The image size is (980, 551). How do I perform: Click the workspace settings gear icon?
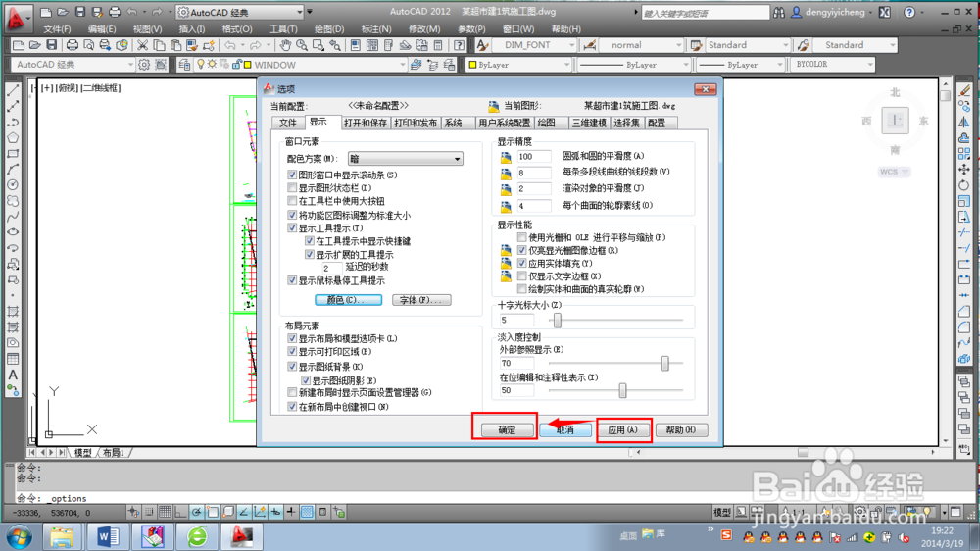coord(144,65)
